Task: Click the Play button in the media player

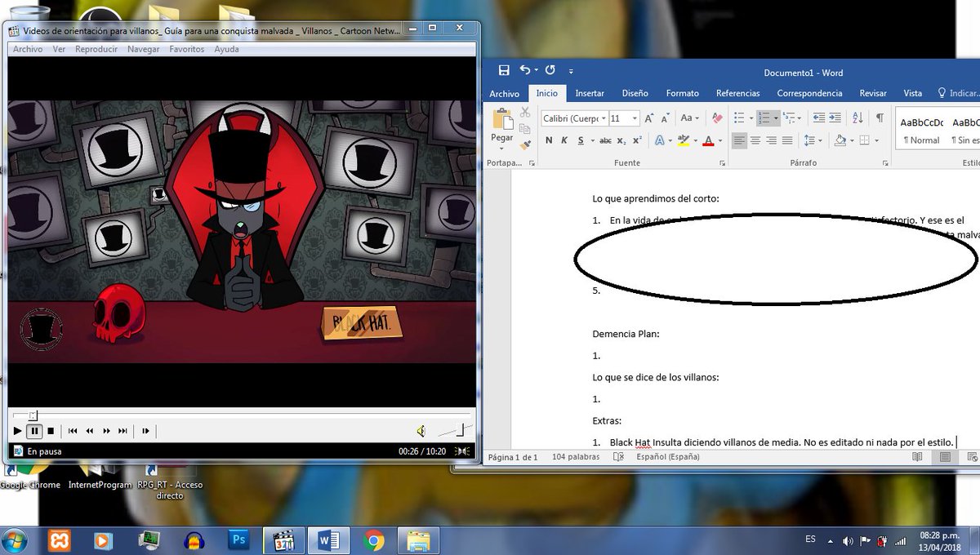Action: 18,431
